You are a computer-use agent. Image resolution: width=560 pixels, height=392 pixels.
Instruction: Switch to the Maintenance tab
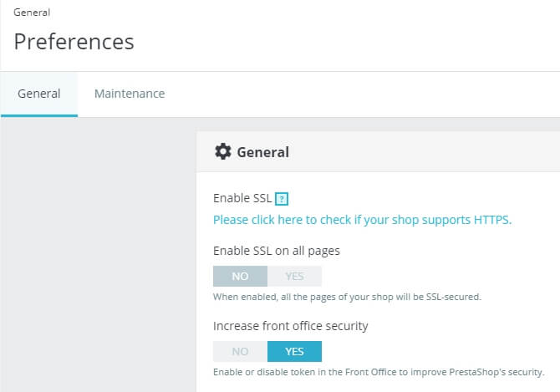tap(130, 94)
